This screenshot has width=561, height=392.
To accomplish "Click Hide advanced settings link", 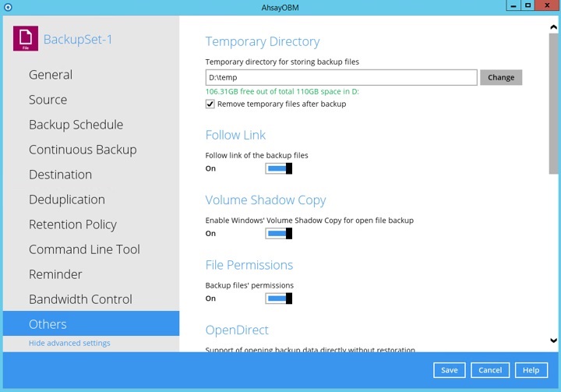I will point(69,343).
